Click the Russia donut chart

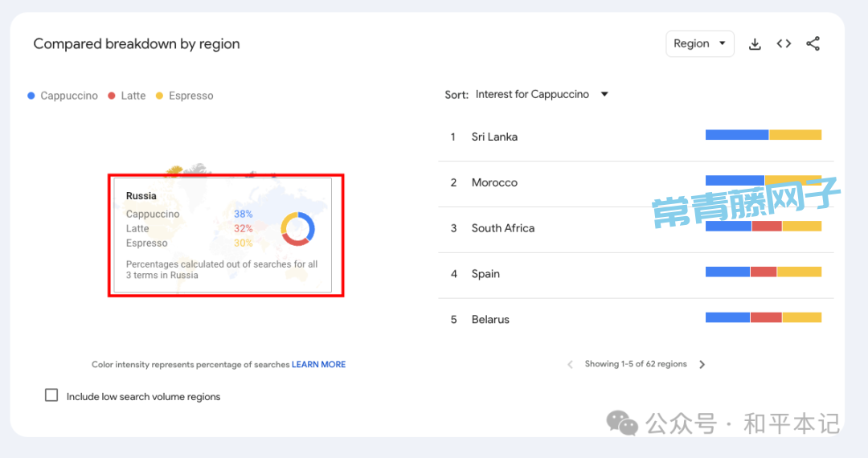pos(298,229)
